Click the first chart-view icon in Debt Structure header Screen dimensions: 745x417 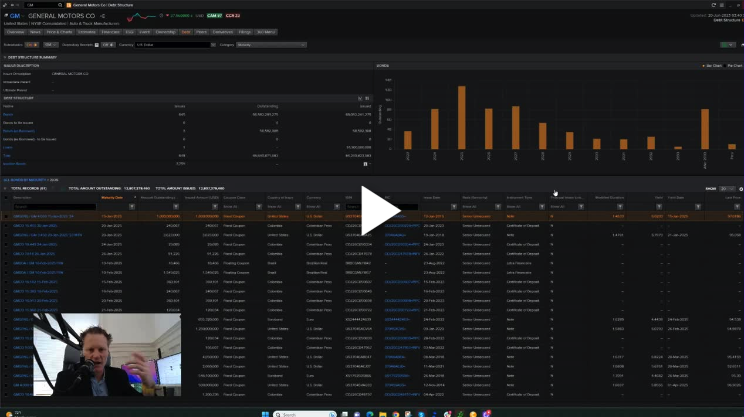(360, 98)
